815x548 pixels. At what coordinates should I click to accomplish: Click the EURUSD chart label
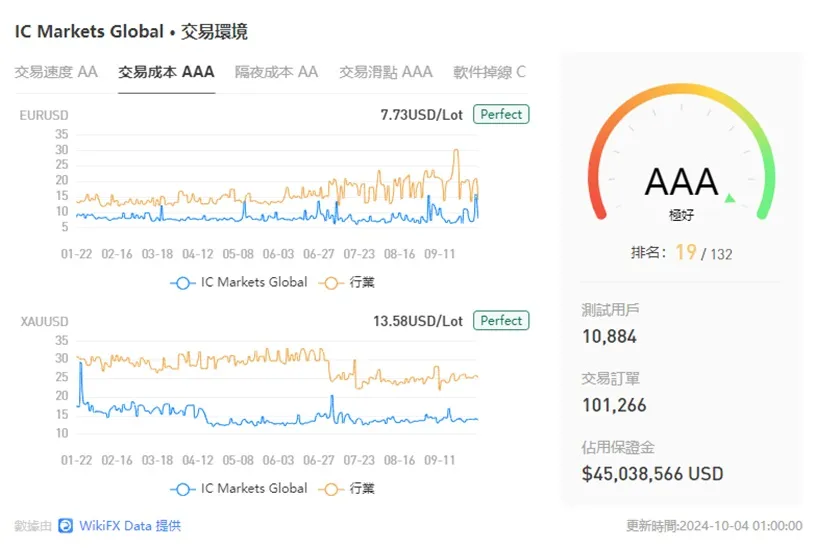(44, 115)
